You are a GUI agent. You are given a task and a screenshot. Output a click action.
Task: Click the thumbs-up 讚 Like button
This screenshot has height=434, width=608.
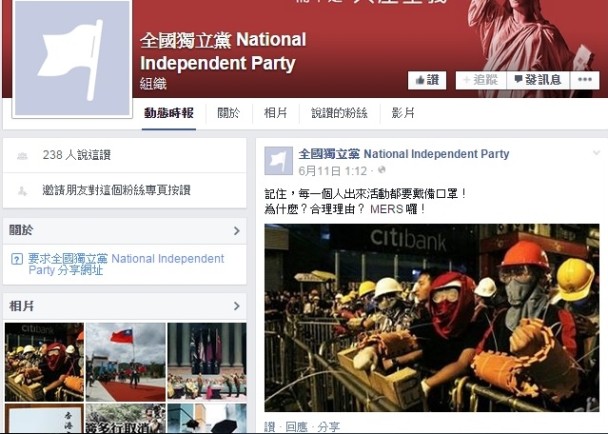pyautogui.click(x=427, y=80)
